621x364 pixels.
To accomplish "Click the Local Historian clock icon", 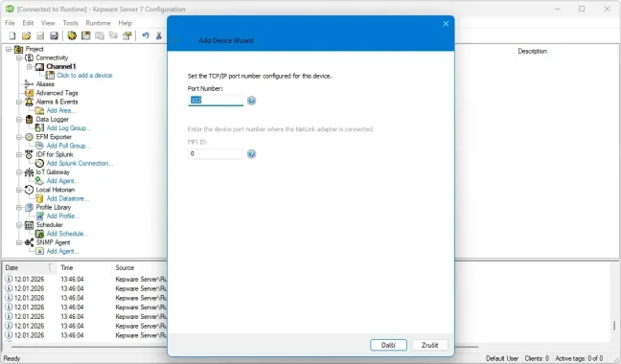I will point(29,190).
